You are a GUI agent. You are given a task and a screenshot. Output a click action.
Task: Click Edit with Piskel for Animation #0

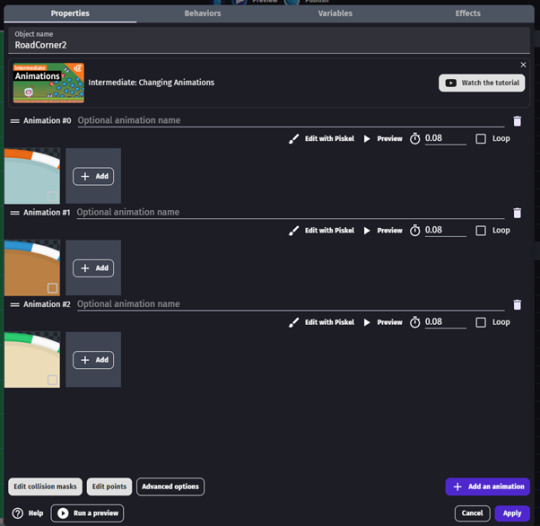tap(329, 139)
